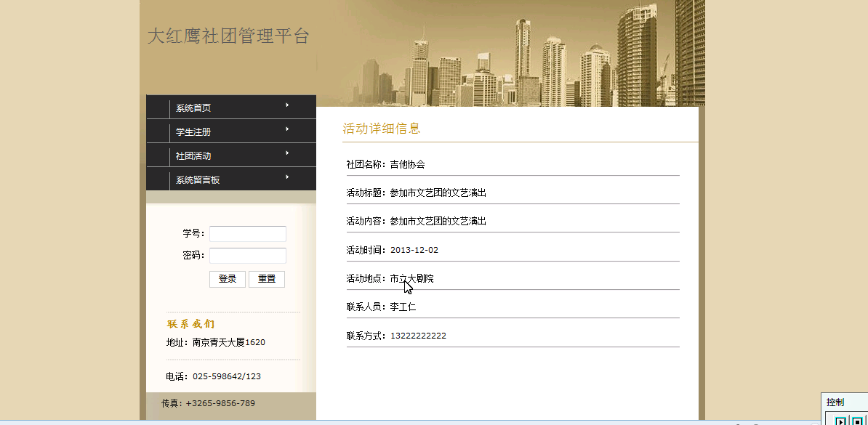Click the 大红鹰社团管理平台 site title
The height and width of the screenshot is (425, 868).
pyautogui.click(x=228, y=36)
